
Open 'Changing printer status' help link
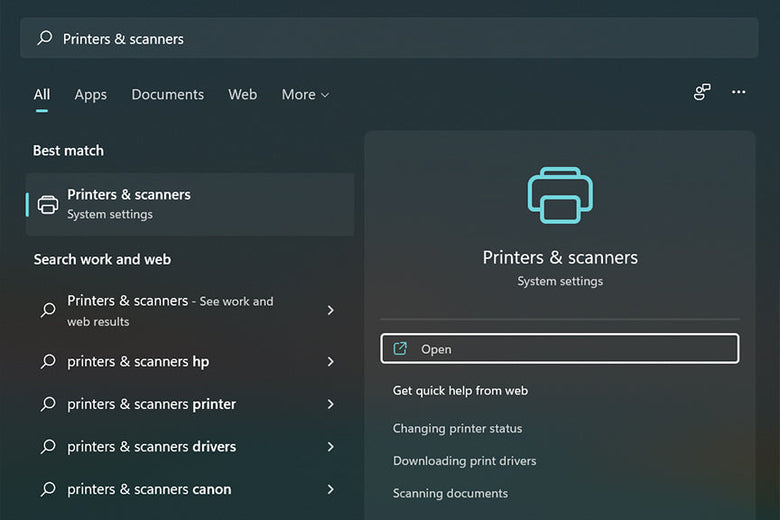pos(457,428)
